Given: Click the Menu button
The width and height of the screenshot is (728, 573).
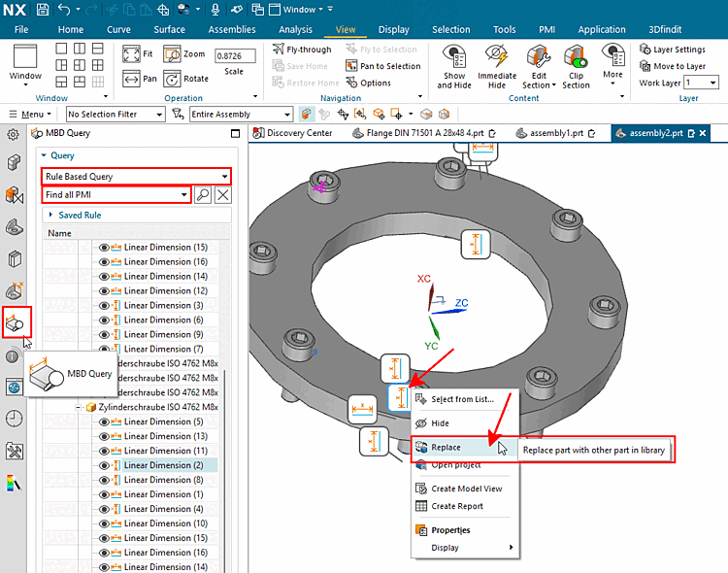Looking at the screenshot, I should (x=31, y=114).
